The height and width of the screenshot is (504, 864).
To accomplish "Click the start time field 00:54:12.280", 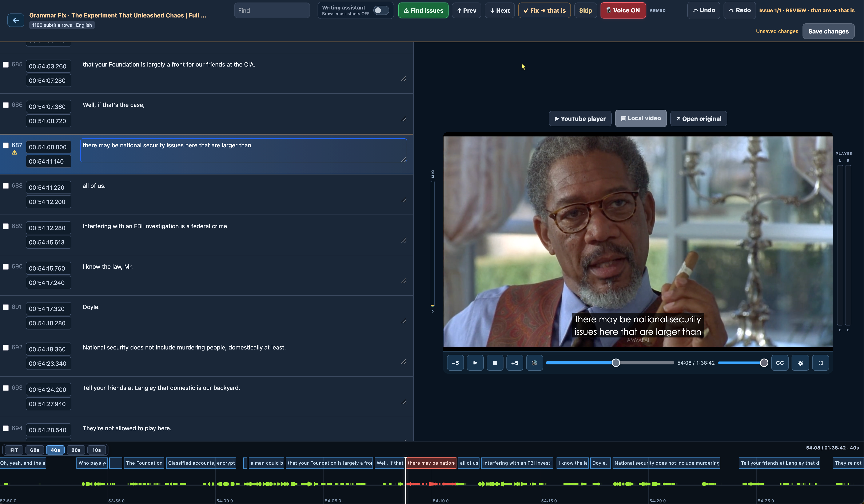I will (x=48, y=228).
